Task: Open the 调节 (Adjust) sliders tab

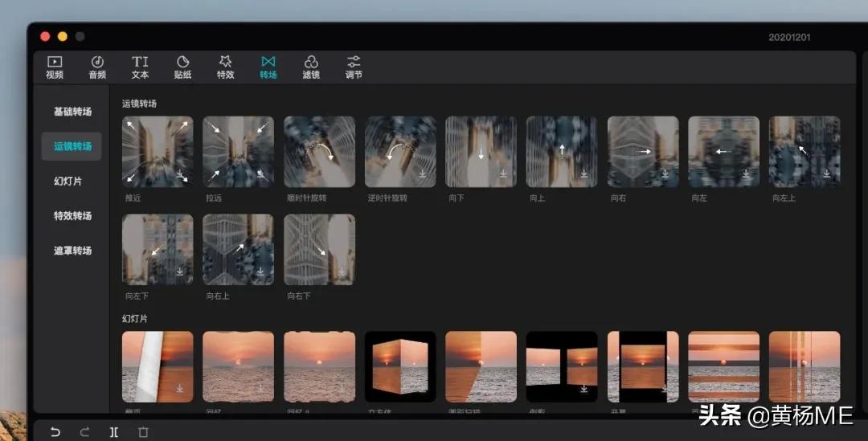Action: (354, 67)
